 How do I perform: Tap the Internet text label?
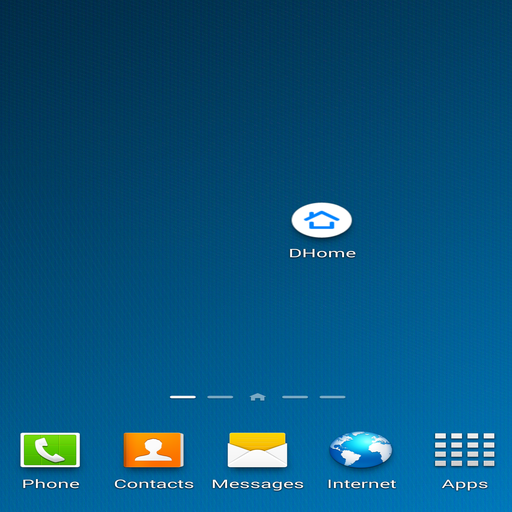[362, 484]
